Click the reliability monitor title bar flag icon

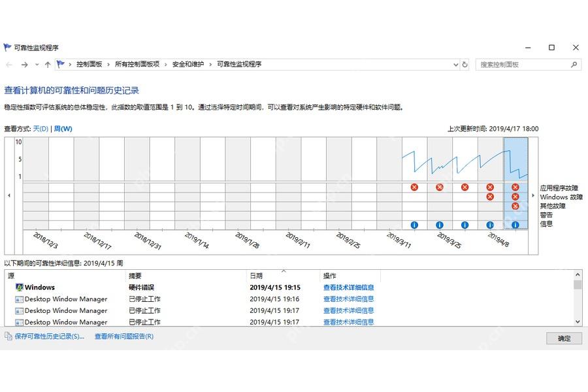tap(7, 47)
